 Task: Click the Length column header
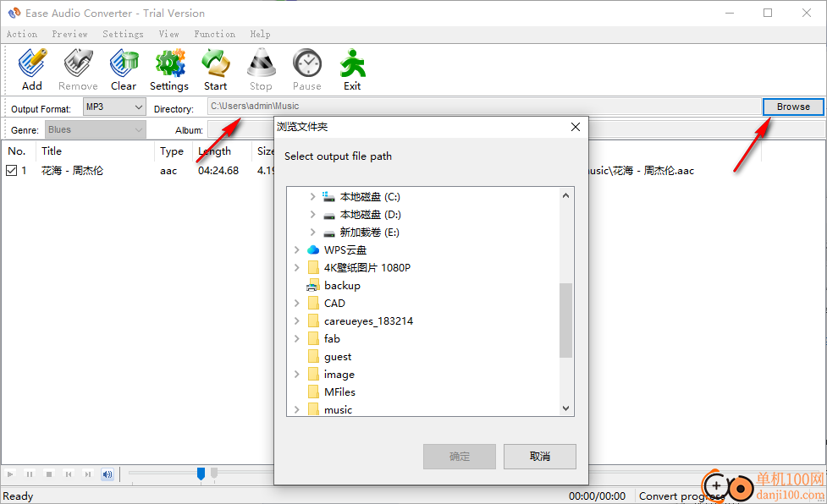(222, 151)
